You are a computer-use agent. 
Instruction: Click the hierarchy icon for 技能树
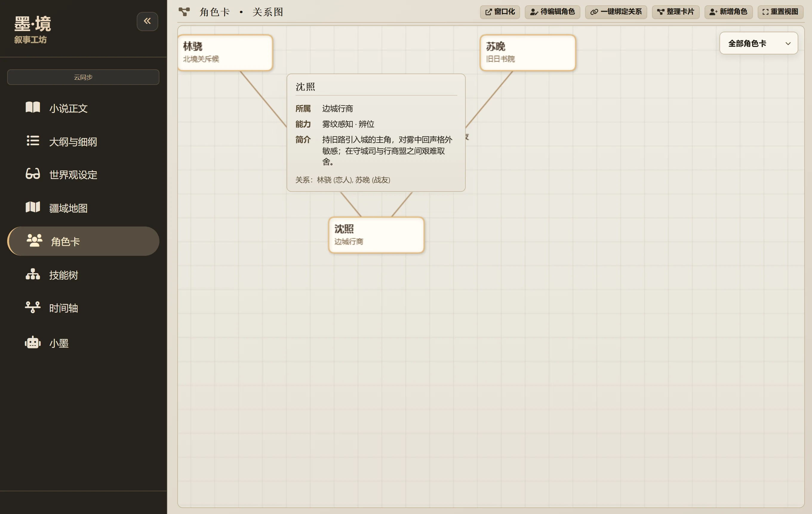coord(33,274)
